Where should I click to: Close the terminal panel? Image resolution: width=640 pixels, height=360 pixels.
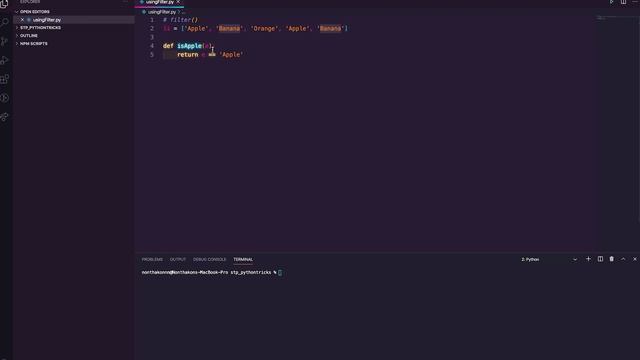[635, 259]
